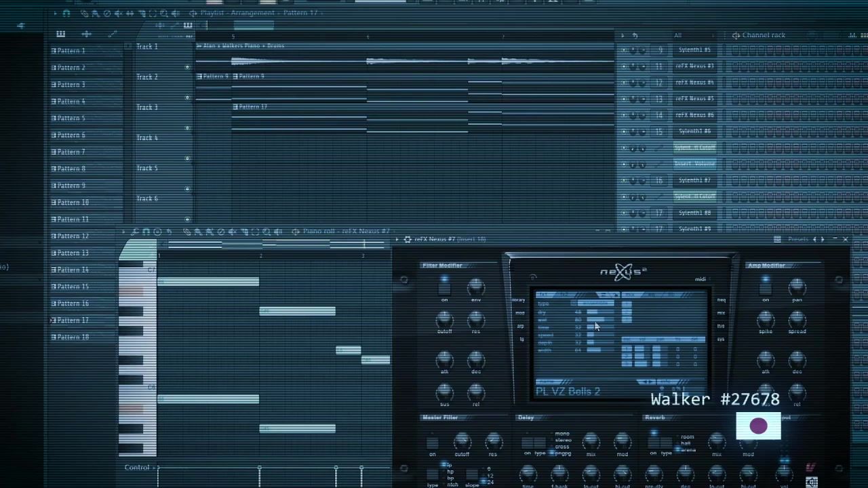Screen dimensions: 868x488
Task: Toggle the Playlist snap magnet icon
Action: (66, 14)
